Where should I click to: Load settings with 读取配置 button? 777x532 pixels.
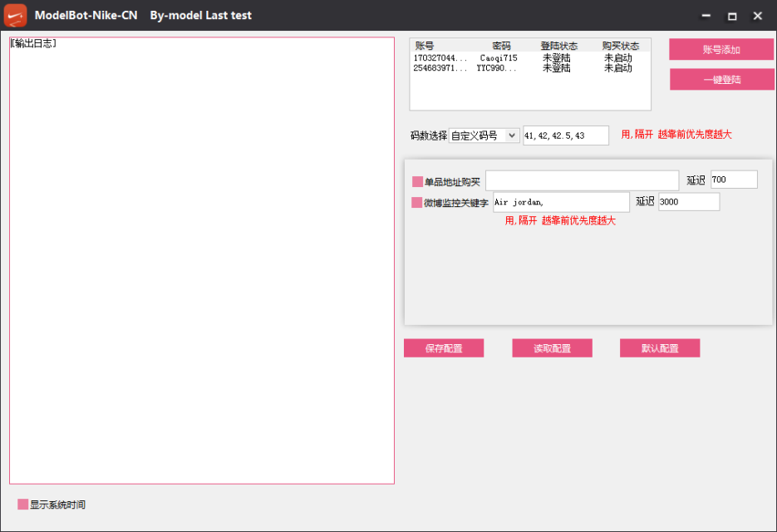[552, 348]
